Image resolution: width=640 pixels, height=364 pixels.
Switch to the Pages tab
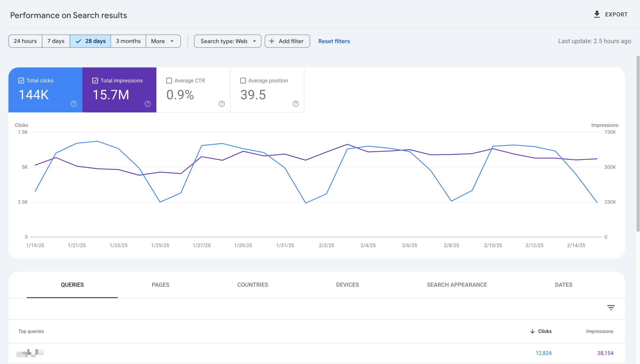[160, 285]
